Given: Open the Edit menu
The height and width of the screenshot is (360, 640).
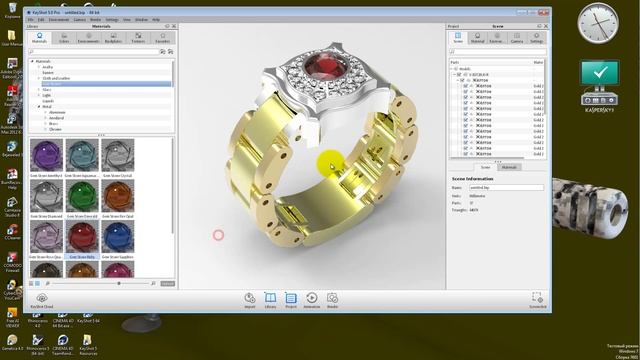Looking at the screenshot, I should [41, 20].
